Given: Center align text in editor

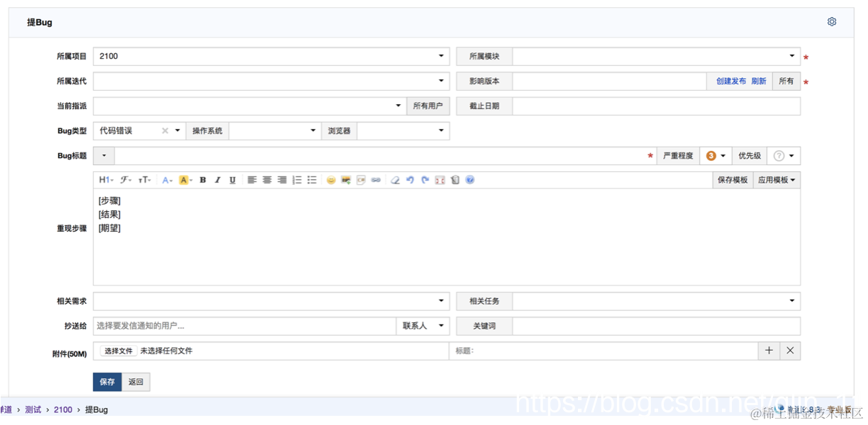Looking at the screenshot, I should pyautogui.click(x=267, y=180).
